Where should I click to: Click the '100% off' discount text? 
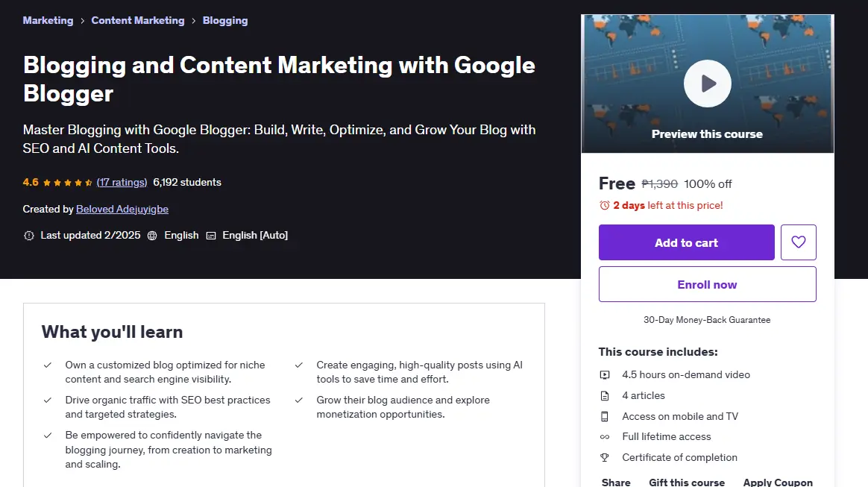[708, 183]
